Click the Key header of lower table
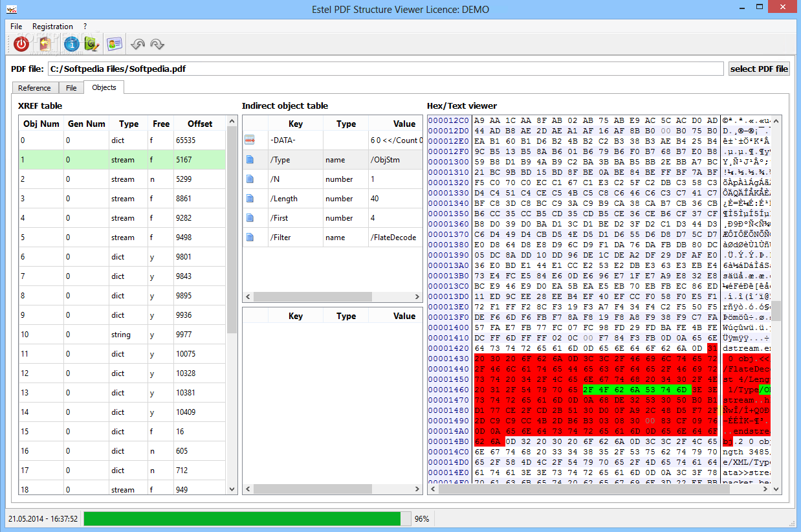 (x=295, y=316)
